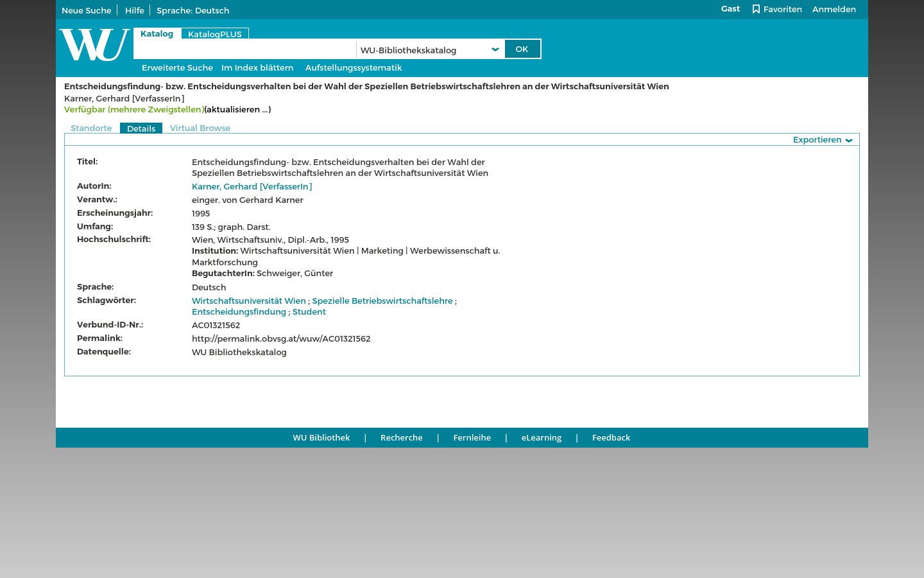Open the WU-Bibliothekskatalog scope dropdown
924x578 pixels.
point(430,50)
